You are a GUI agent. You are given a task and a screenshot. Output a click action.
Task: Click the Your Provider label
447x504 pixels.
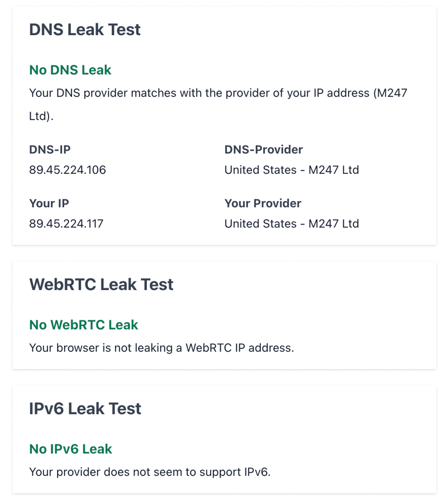coord(263,203)
